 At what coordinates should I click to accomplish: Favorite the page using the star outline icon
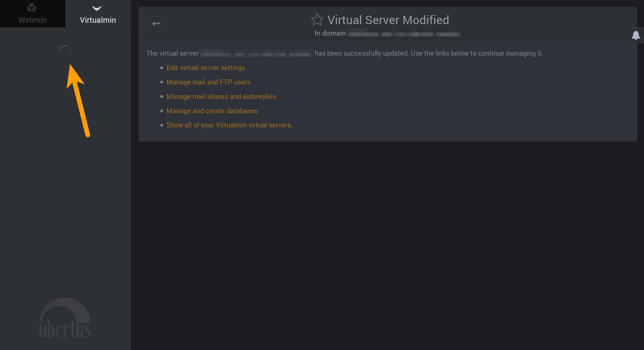317,19
